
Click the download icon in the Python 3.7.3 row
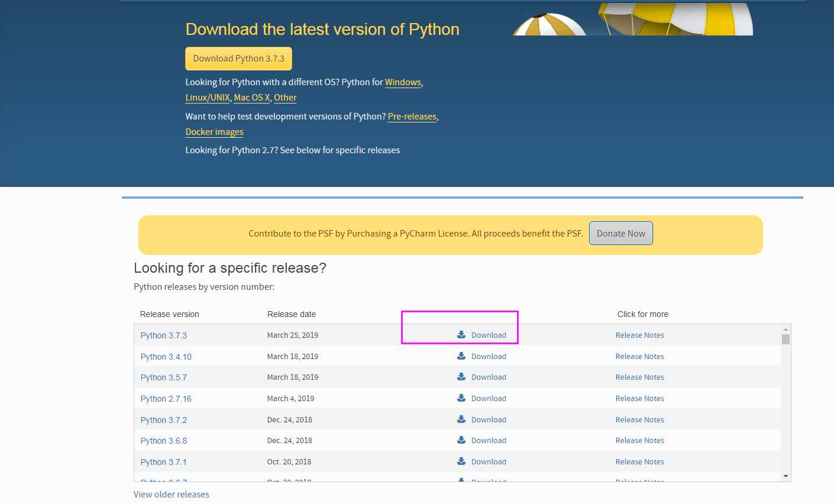461,335
